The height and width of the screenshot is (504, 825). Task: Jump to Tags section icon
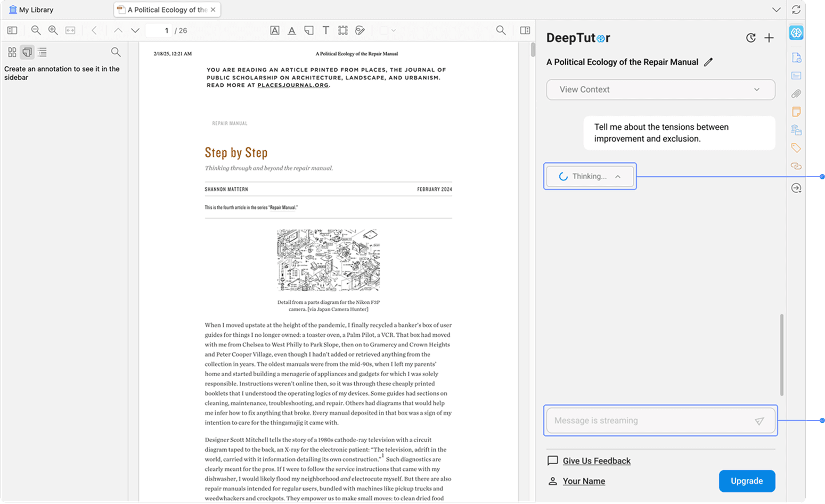click(796, 148)
